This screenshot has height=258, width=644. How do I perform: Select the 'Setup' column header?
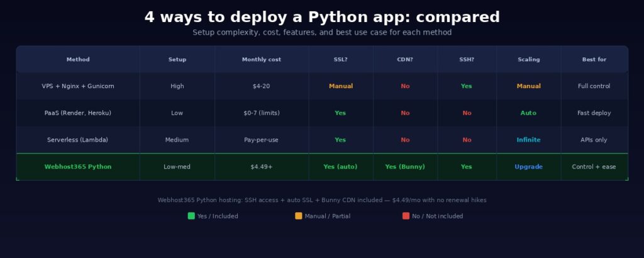tap(177, 60)
